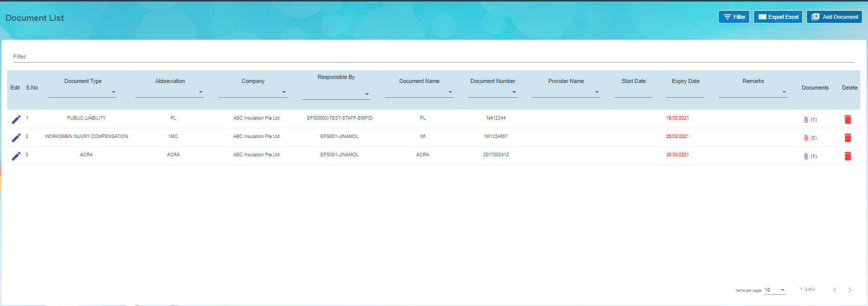Delete the WORKSMEN INJURY COMPENSATION document
The image size is (868, 306).
848,137
